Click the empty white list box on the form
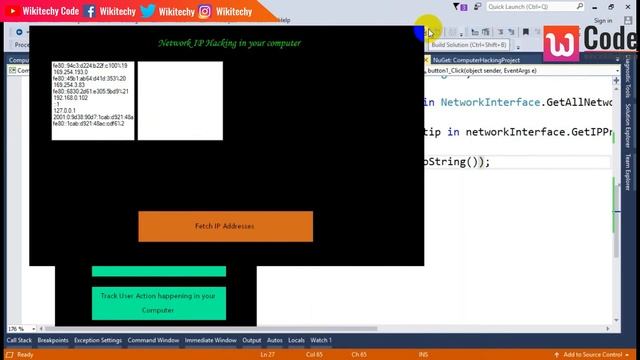The image size is (640, 360). point(180,101)
